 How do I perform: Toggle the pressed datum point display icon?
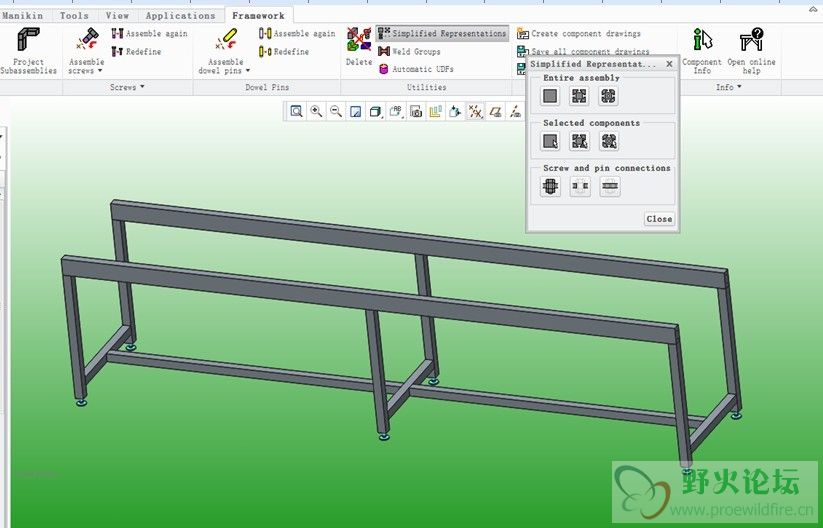click(x=475, y=111)
